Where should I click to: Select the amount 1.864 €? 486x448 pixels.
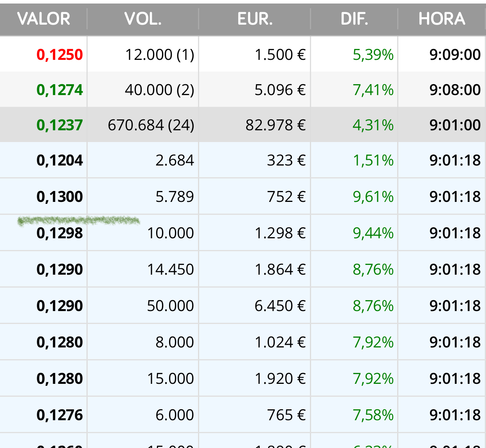click(x=280, y=270)
